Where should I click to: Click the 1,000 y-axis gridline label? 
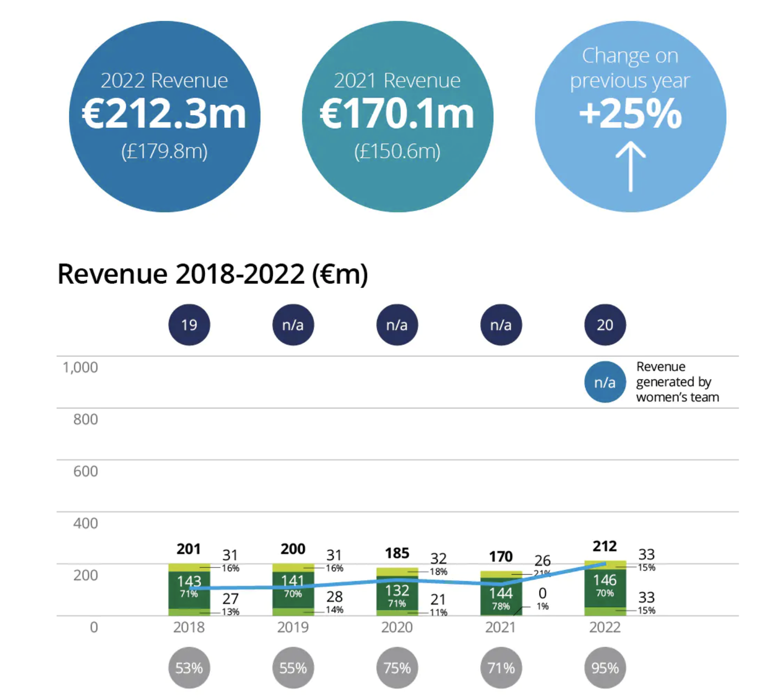coord(80,367)
